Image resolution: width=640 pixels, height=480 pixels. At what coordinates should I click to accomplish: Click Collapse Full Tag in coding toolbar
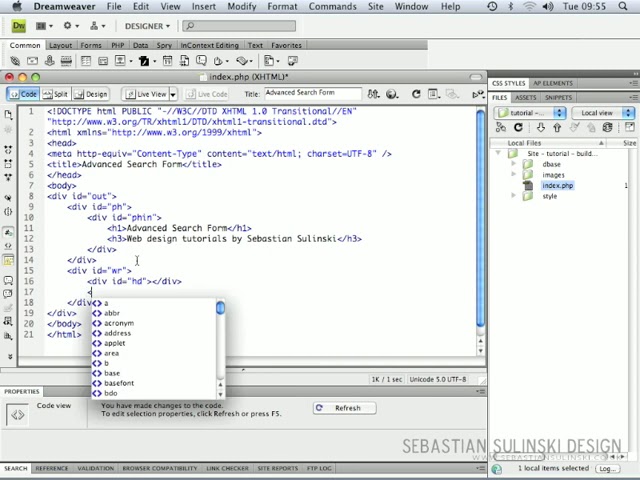click(8, 149)
